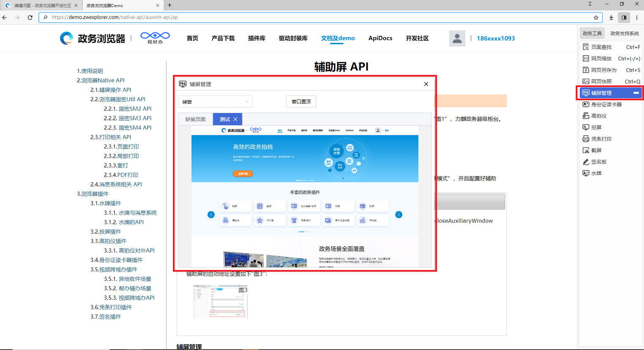
Task: Activate the 截屏 screenshot tool
Action: pyautogui.click(x=592, y=150)
